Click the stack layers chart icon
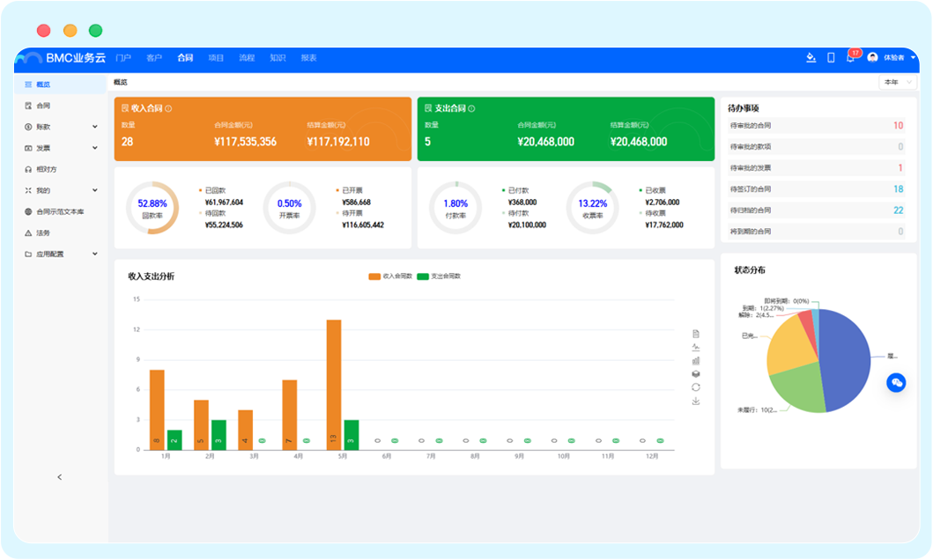Viewport: 933px width, 560px height. tap(696, 373)
